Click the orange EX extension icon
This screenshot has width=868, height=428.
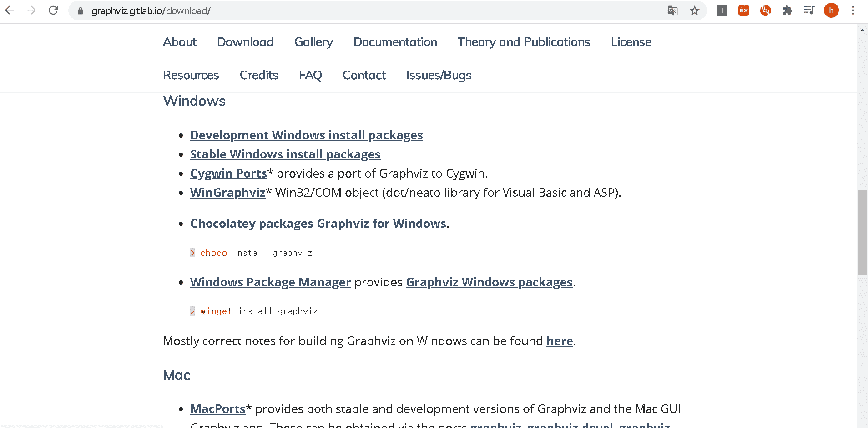click(x=744, y=10)
